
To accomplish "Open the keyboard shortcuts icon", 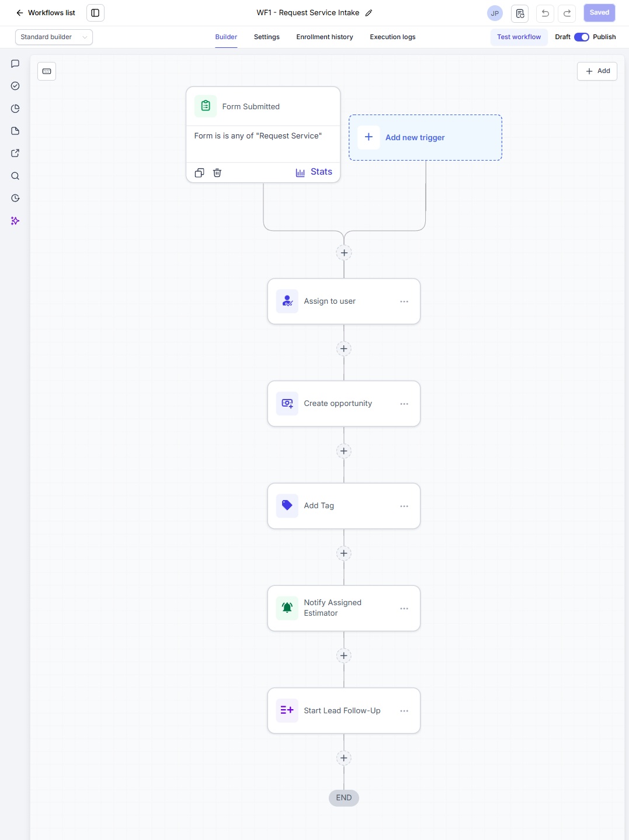I will coord(47,71).
